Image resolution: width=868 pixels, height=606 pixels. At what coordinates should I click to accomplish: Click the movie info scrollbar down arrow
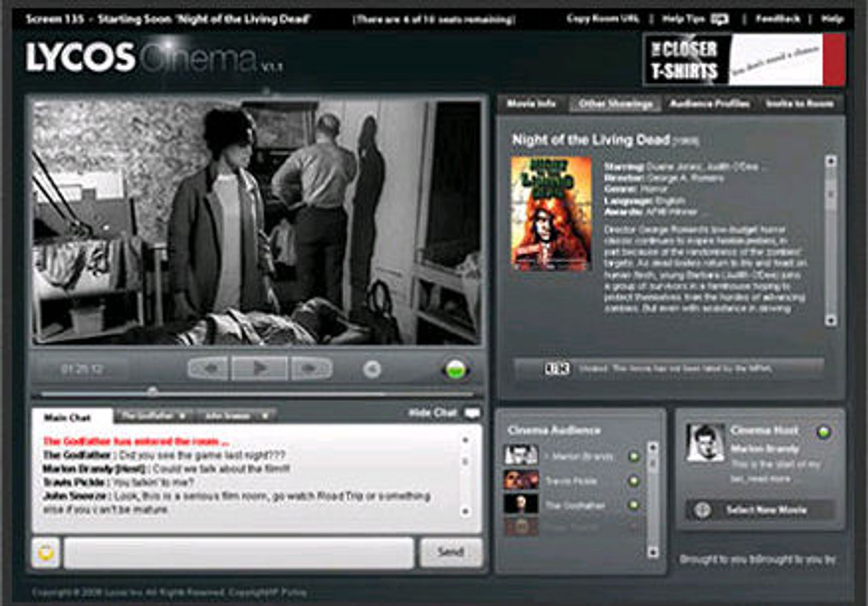coord(831,321)
